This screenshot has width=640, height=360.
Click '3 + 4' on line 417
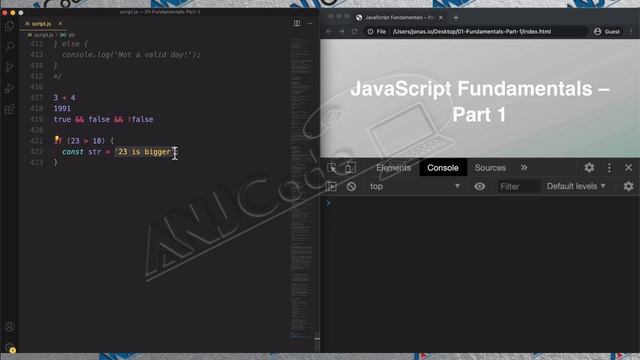coord(64,98)
